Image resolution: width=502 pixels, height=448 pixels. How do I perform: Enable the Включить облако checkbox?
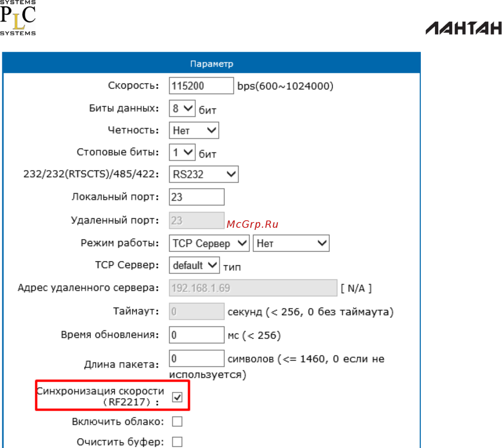click(177, 421)
